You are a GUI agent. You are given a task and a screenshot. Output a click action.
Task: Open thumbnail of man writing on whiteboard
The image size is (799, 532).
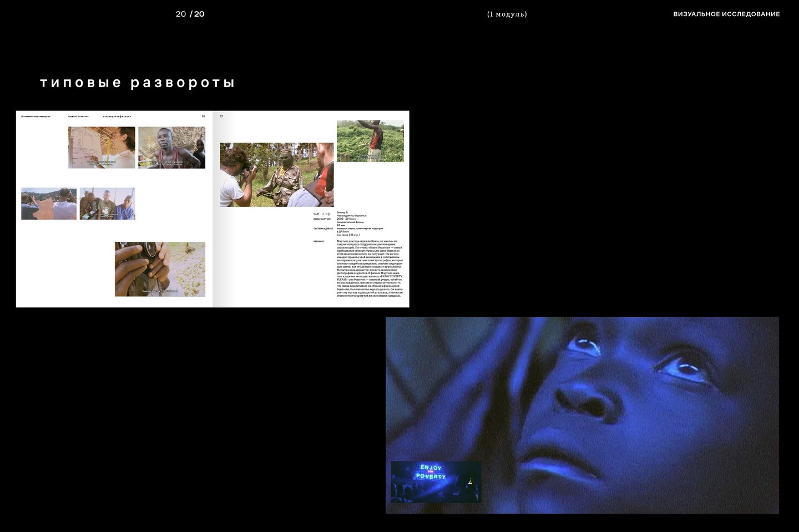102,148
